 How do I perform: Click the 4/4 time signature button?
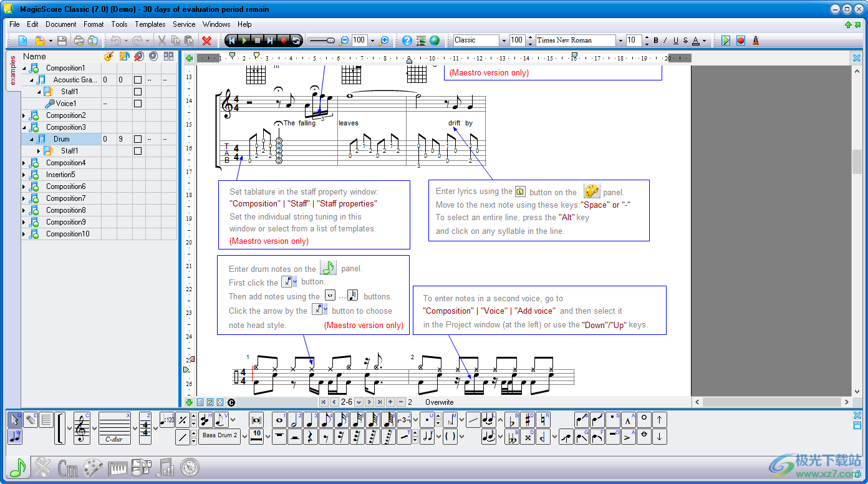coord(145,428)
